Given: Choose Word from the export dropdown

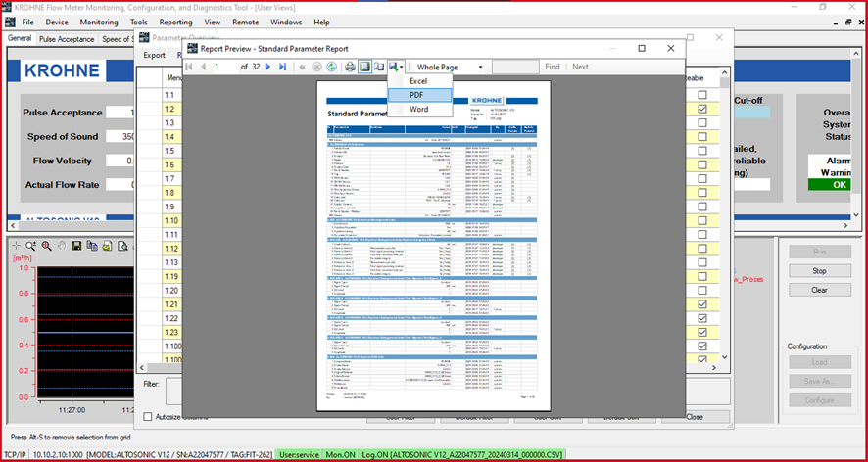Looking at the screenshot, I should click(419, 110).
